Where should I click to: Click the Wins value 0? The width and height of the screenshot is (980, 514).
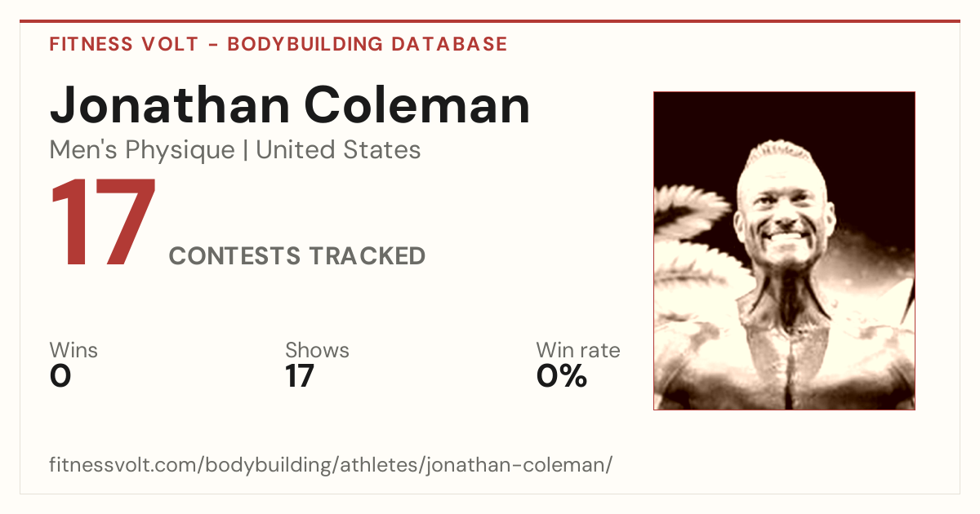[x=60, y=376]
